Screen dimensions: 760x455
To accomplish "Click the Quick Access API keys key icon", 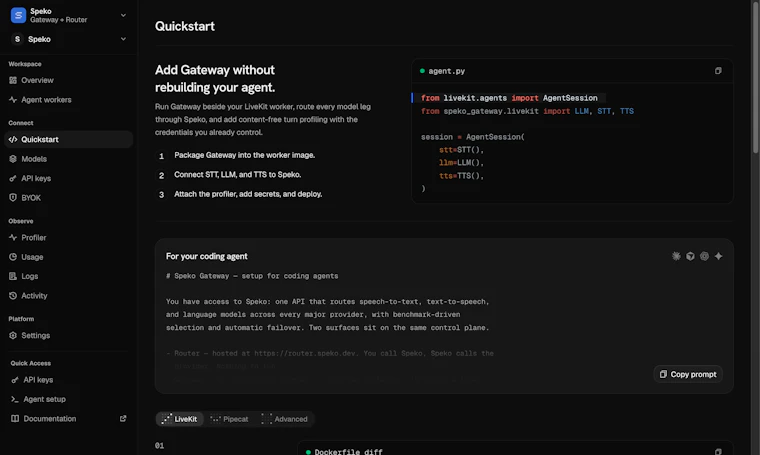I will click(x=15, y=380).
